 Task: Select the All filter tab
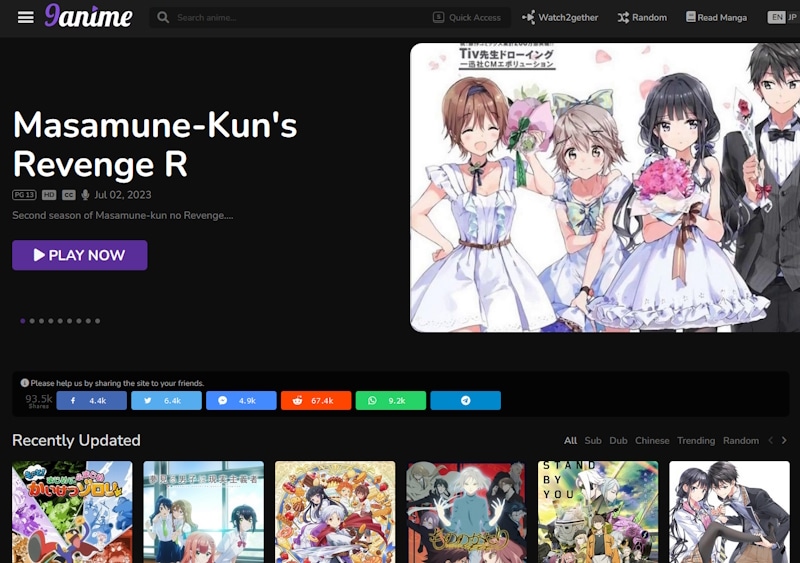pyautogui.click(x=570, y=440)
